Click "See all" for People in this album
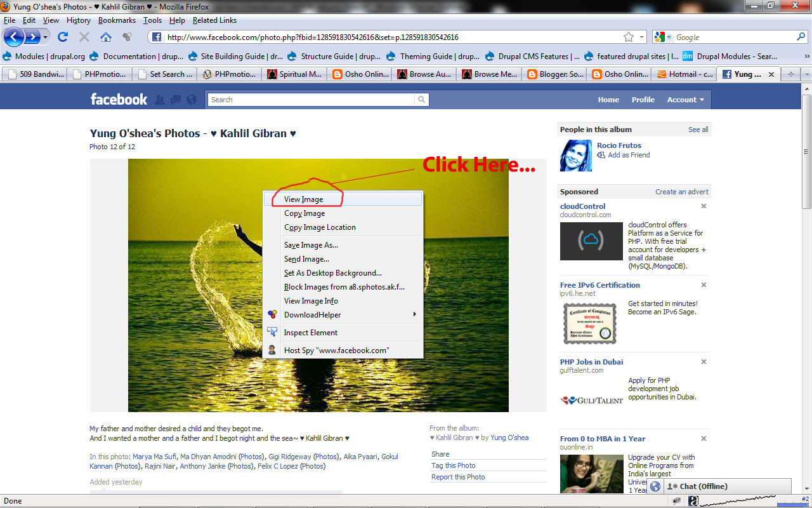The height and width of the screenshot is (508, 812). pyautogui.click(x=698, y=129)
